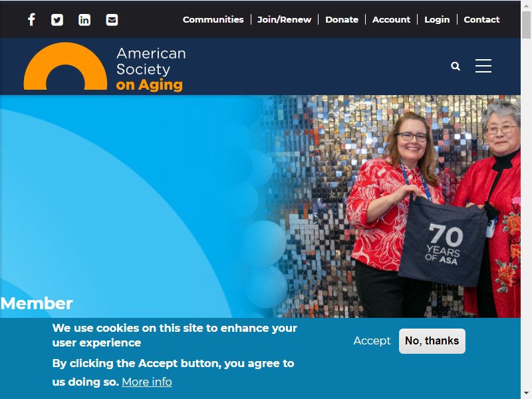This screenshot has width=532, height=399.
Task: Open the Account link
Action: tap(391, 20)
